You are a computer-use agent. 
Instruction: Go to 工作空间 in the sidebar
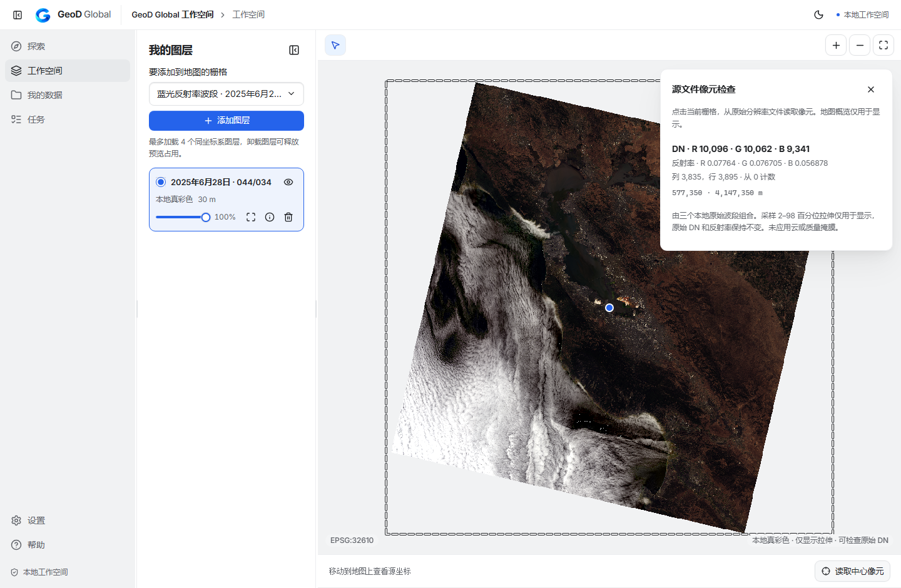click(68, 71)
